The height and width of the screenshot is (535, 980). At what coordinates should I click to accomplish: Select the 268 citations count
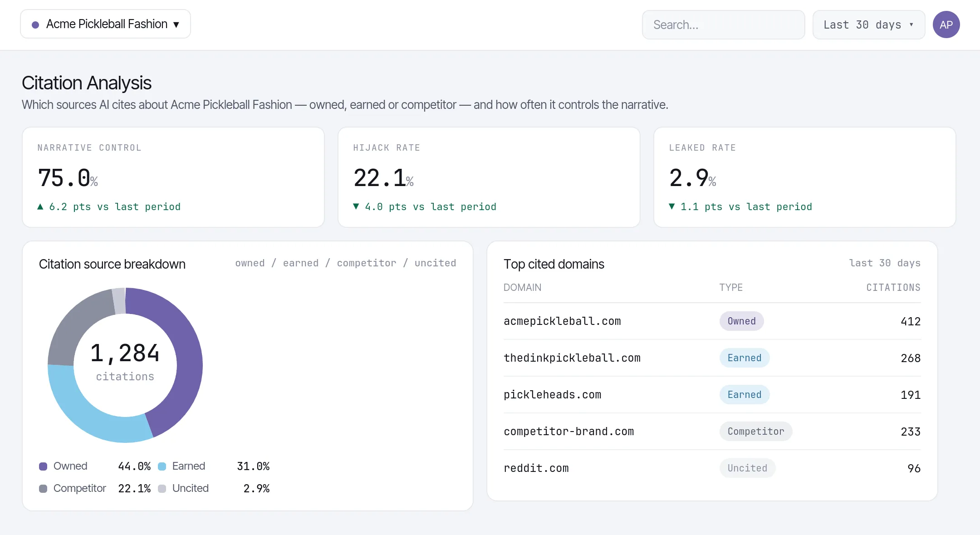(911, 358)
